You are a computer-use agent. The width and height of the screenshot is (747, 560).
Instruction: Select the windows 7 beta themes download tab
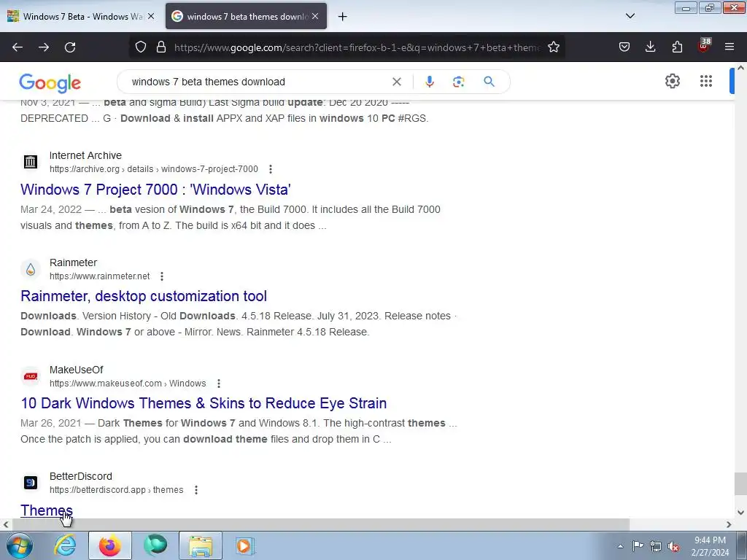247,16
